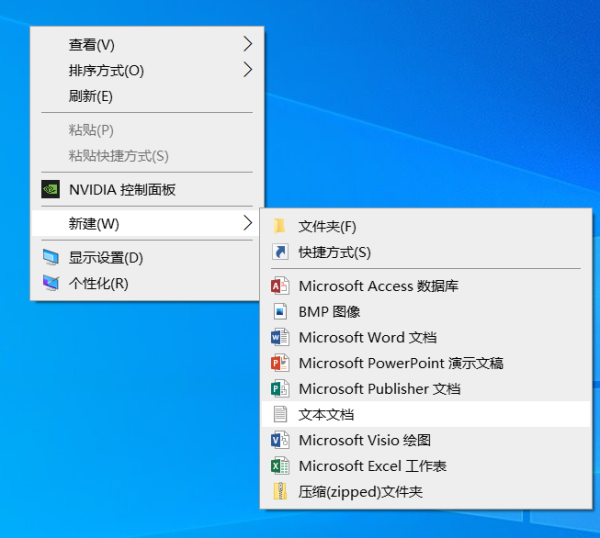Choose 刷新(E) to refresh desktop

147,96
